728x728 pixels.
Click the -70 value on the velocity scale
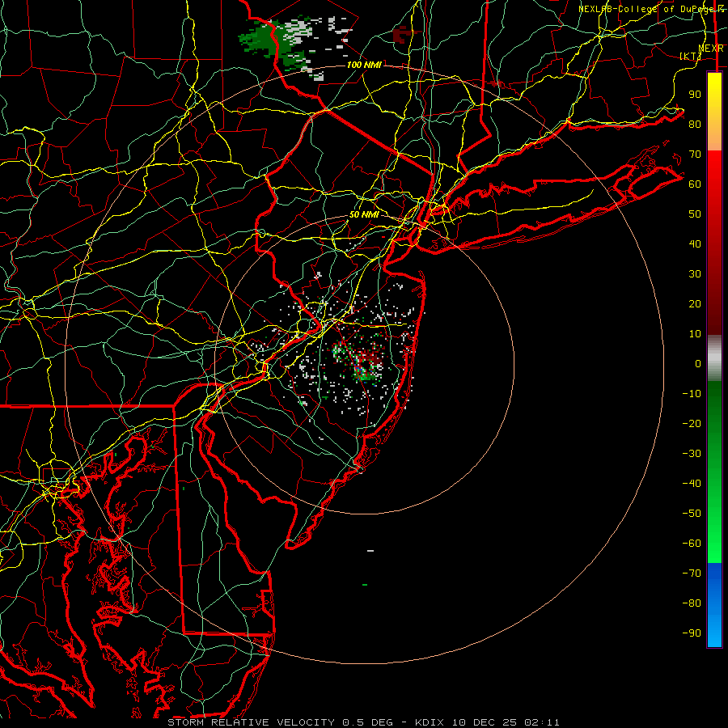[x=692, y=574]
